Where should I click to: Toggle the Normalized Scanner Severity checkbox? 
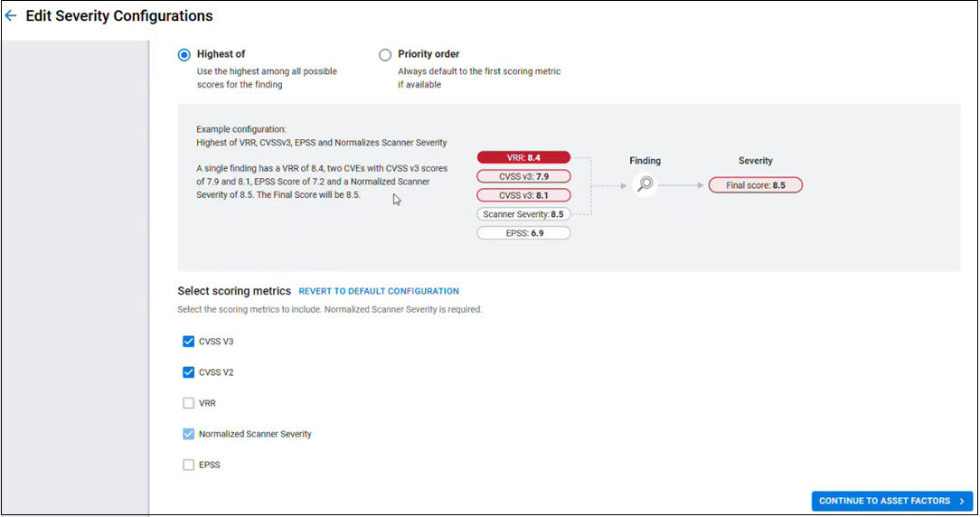tap(189, 434)
